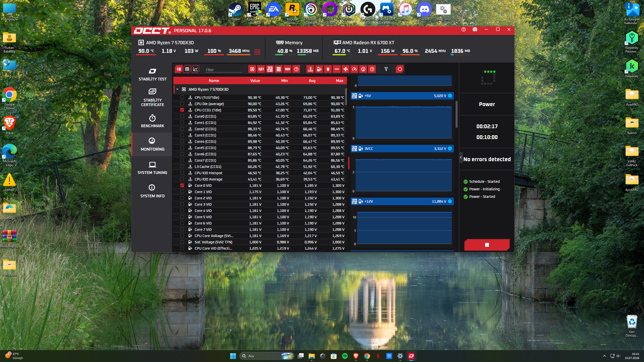Viewport: 644px width, 362px height.
Task: Switch to the list-and-graph split view
Action: (179, 69)
